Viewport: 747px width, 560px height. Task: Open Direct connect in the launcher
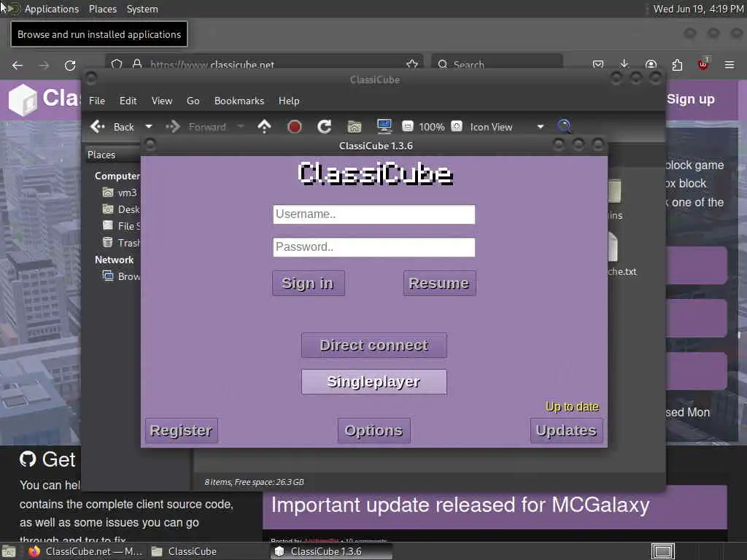tap(374, 345)
